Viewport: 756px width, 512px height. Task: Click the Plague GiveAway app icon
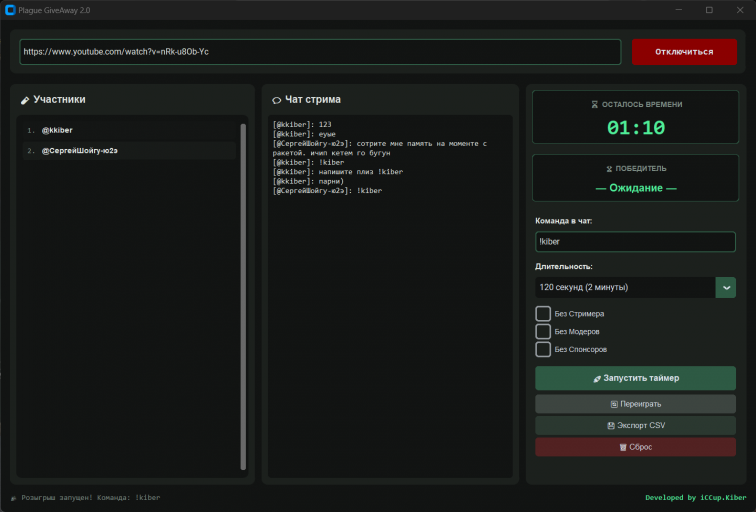click(x=10, y=10)
